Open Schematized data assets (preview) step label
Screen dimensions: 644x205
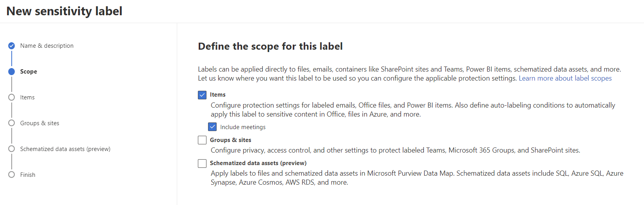[65, 149]
